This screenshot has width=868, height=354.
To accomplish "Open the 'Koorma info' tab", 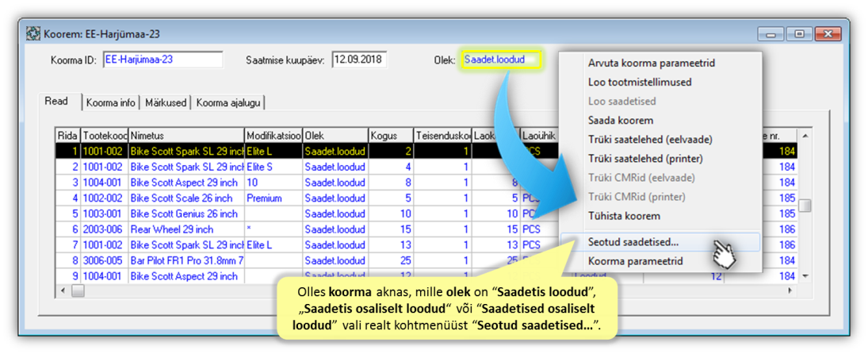I will [111, 102].
